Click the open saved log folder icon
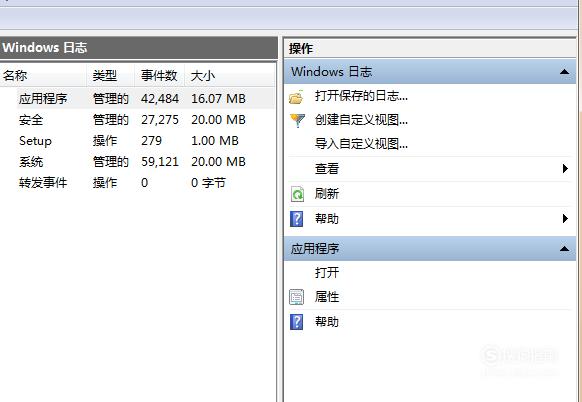Screen dimensions: 582x402 tap(296, 97)
